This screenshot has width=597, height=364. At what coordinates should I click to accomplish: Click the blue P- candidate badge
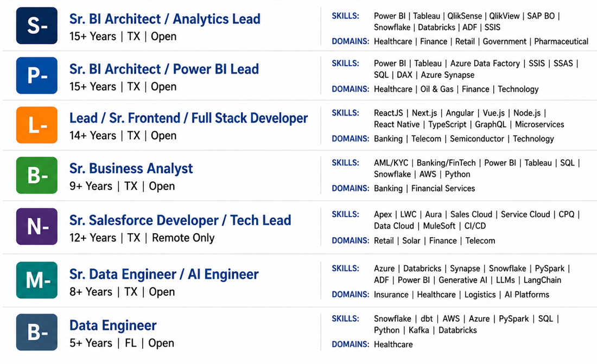click(37, 75)
